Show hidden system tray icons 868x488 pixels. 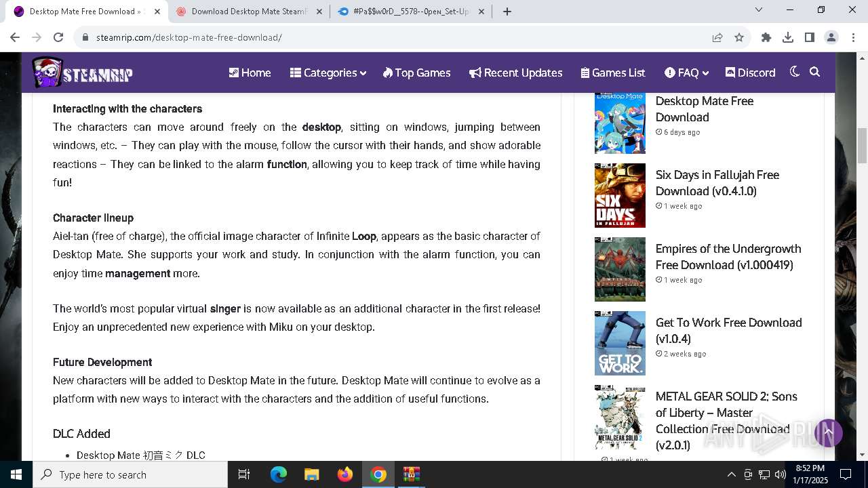[x=731, y=474]
